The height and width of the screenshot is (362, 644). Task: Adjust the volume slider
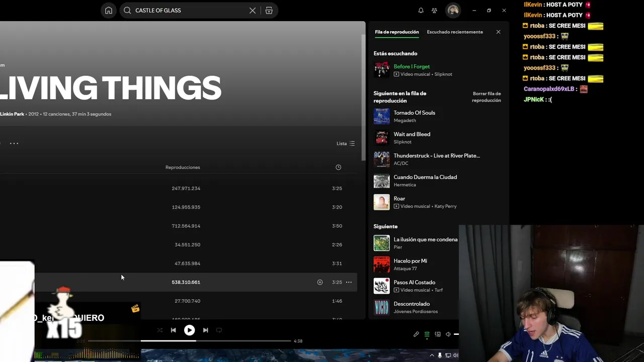[x=456, y=334]
